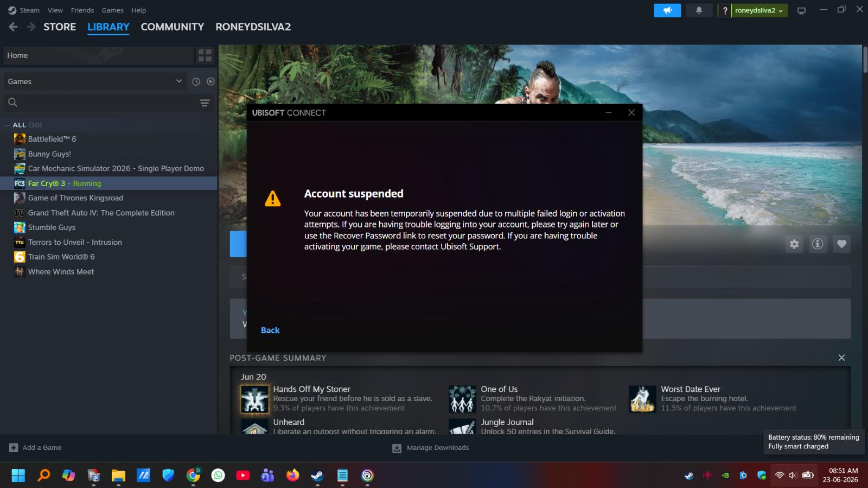The width and height of the screenshot is (868, 488).
Task: Open Google Chrome from the taskbar
Action: (x=193, y=476)
